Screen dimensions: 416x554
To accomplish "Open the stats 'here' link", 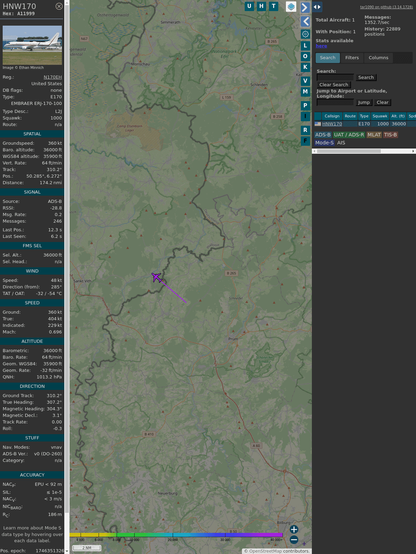I will click(x=321, y=46).
